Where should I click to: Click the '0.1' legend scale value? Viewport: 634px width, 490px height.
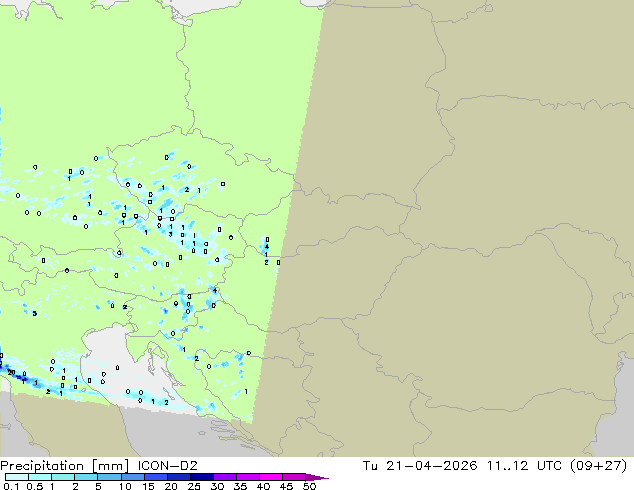tap(10, 486)
